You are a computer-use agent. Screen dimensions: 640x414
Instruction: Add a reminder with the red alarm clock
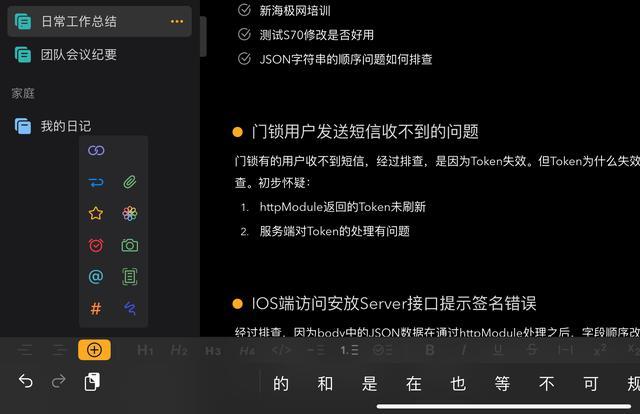pyautogui.click(x=96, y=245)
